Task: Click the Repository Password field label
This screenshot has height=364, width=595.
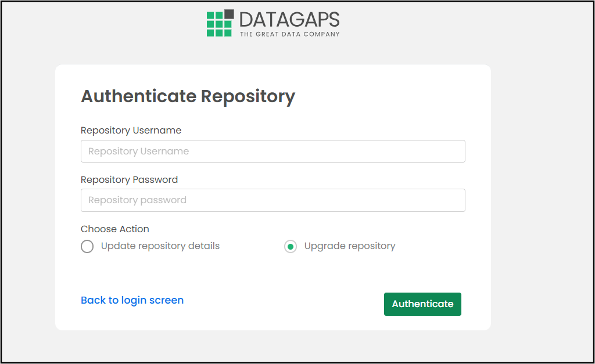Action: tap(129, 179)
